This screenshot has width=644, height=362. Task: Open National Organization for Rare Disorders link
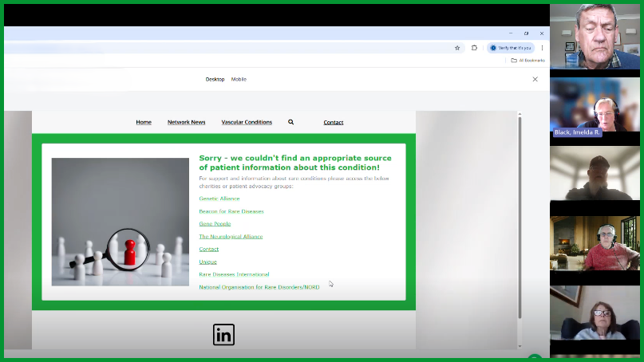pos(259,287)
